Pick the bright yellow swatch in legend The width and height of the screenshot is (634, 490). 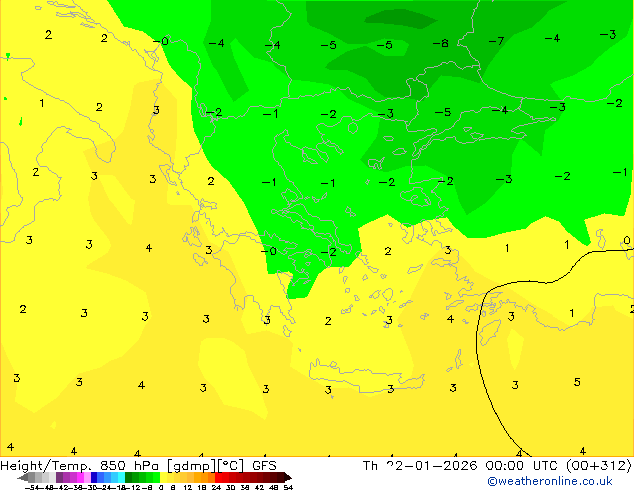(163, 477)
